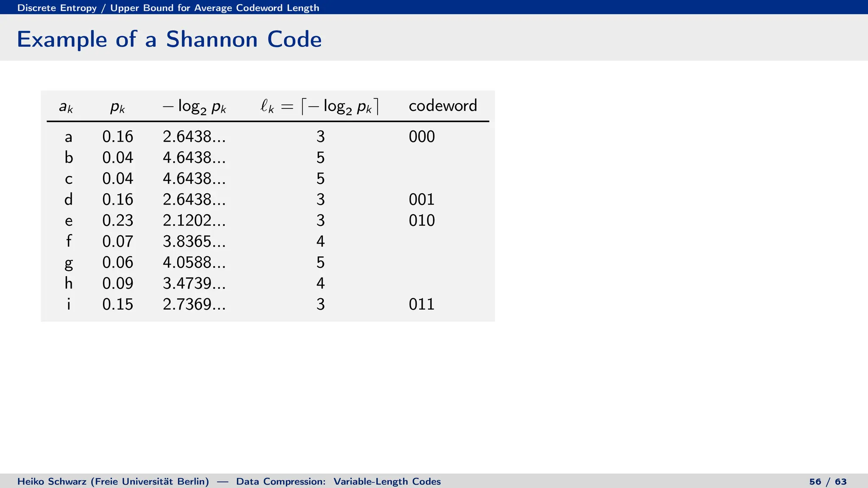The height and width of the screenshot is (488, 868).
Task: Click codeword length '5' in row g
Action: (x=320, y=262)
